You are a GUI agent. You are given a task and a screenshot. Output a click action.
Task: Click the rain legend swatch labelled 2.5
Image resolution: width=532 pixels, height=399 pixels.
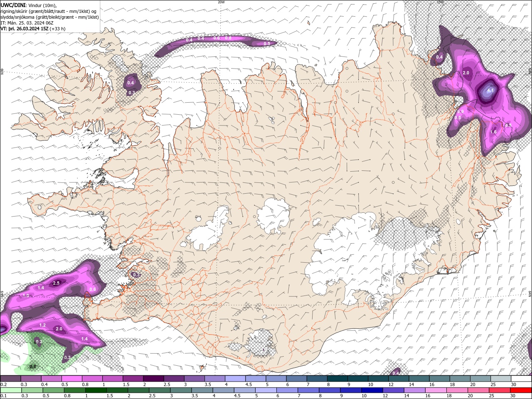[x=159, y=390]
